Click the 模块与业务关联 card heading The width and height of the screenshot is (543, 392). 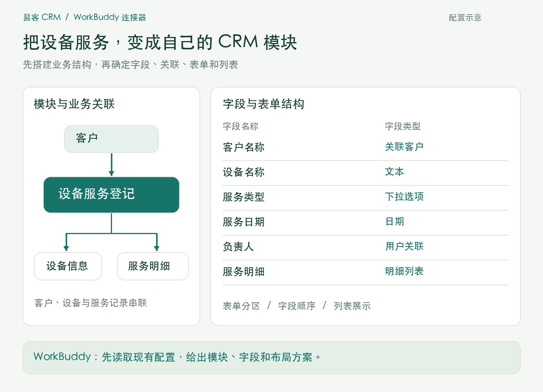coord(74,104)
